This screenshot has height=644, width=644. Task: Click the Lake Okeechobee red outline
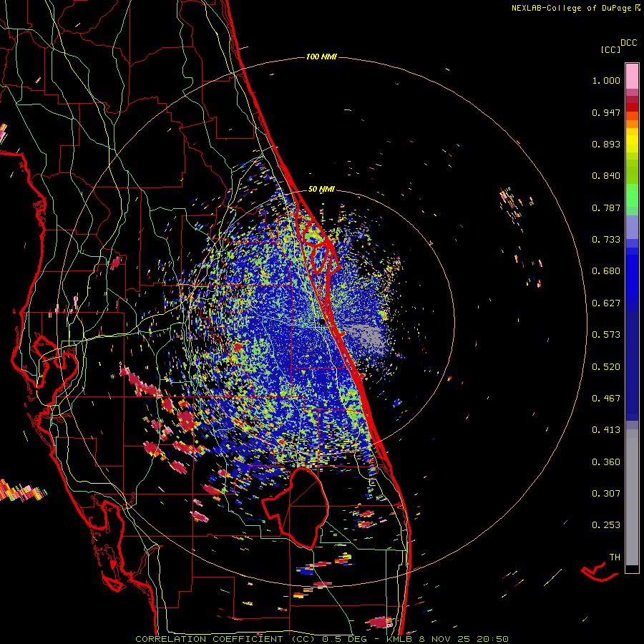click(296, 507)
